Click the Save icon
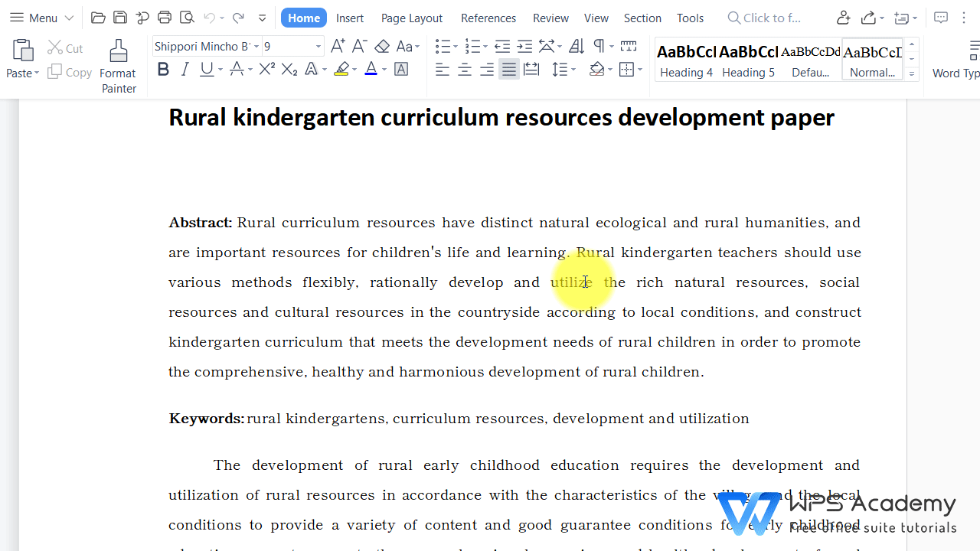The width and height of the screenshot is (980, 551). click(119, 17)
